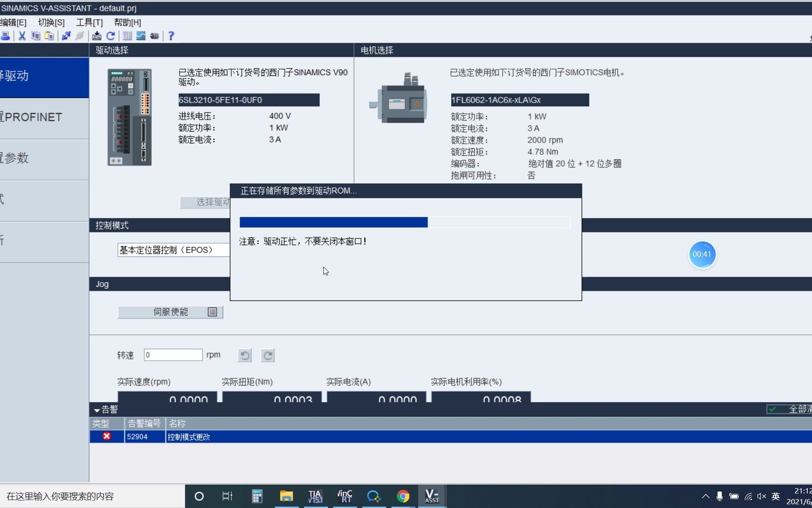Click counterclockwise jog rotation button

(245, 356)
